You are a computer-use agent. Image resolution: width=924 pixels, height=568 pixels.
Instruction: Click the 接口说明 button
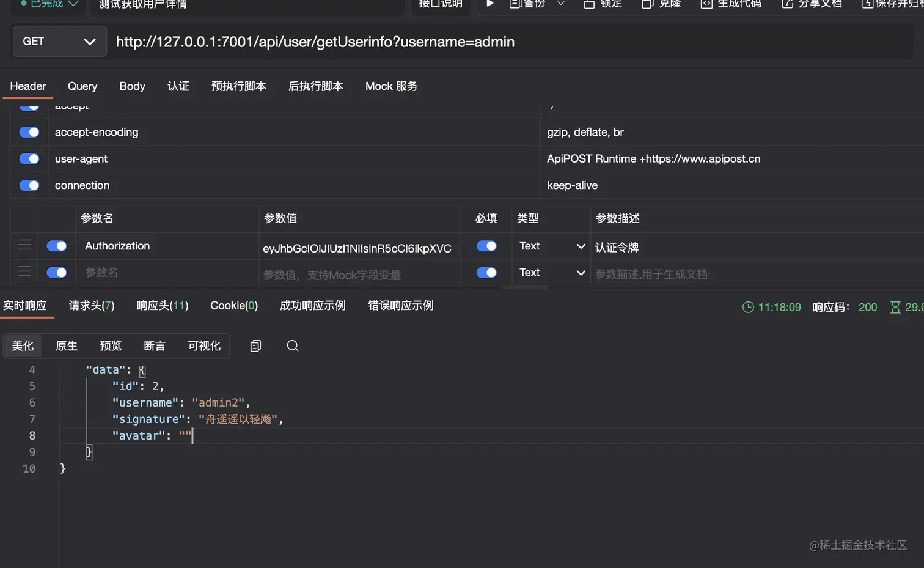(441, 4)
